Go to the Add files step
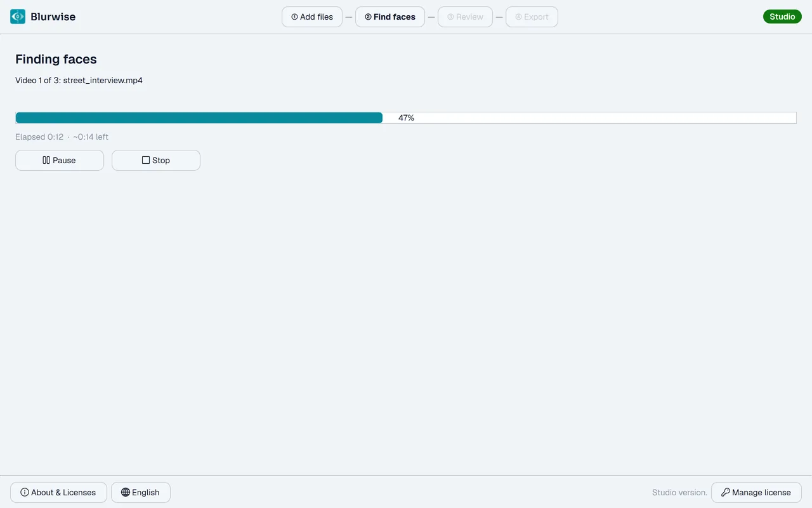 coord(312,17)
